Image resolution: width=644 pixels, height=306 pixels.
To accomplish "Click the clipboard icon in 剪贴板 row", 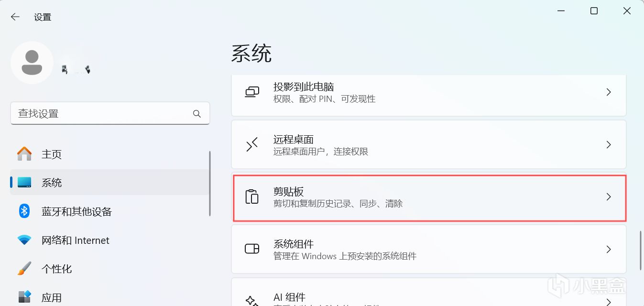I will (x=252, y=197).
